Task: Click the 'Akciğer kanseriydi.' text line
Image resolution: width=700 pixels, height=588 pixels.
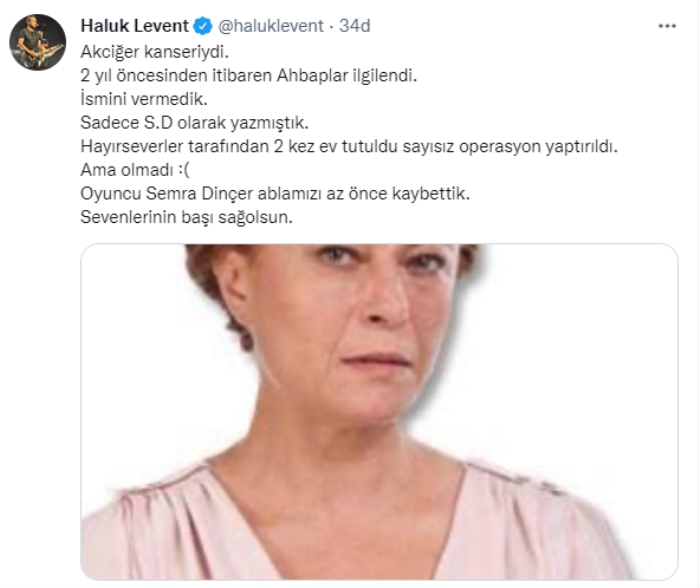Action: [x=154, y=52]
